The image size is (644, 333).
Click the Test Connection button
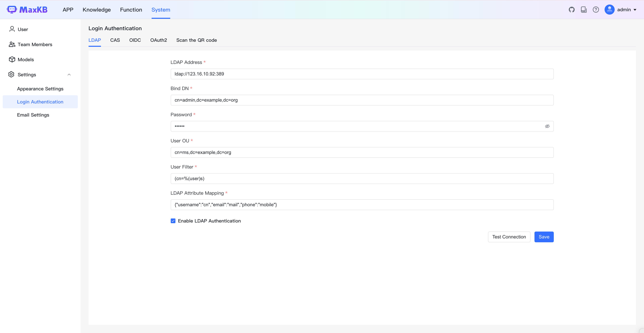pos(509,237)
